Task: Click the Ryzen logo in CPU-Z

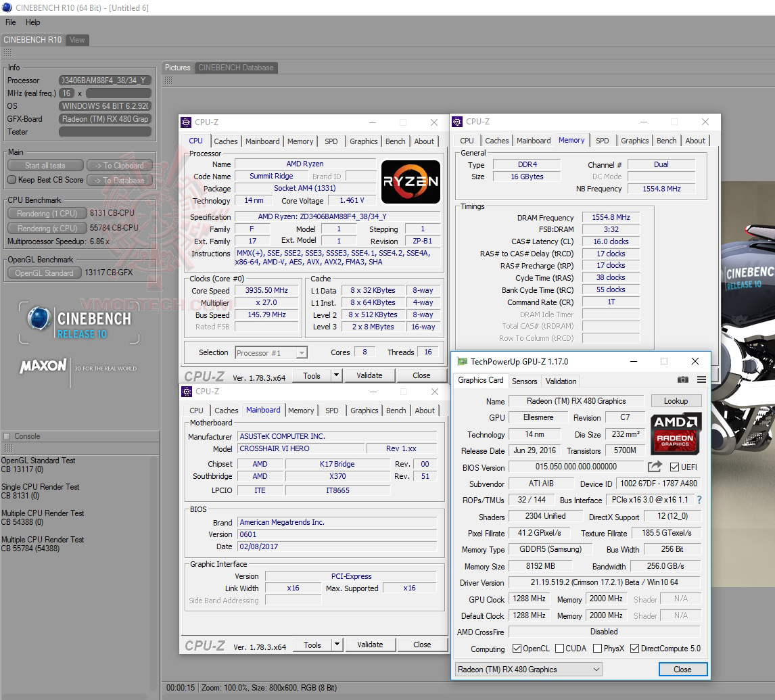Action: pos(411,181)
